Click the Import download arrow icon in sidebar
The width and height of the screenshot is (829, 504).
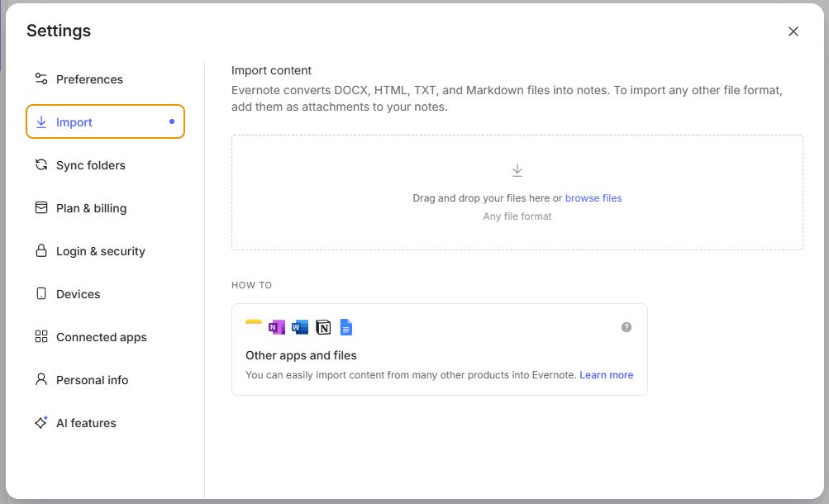(x=41, y=122)
